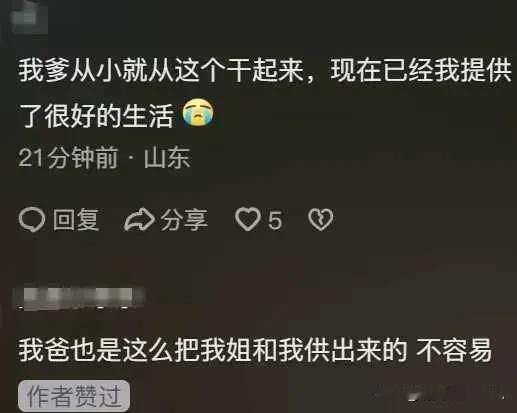The image size is (517, 413).
Task: Click the reply speech bubble icon
Action: pyautogui.click(x=32, y=220)
